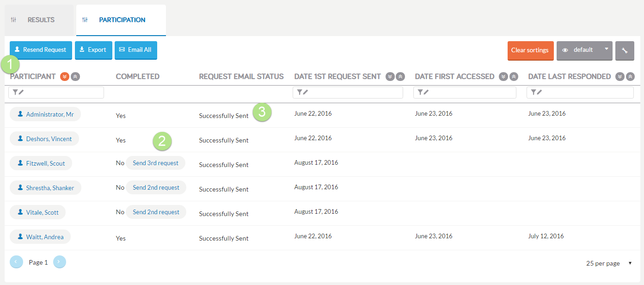Click the Date Last Responded filter field
644x285 pixels.
pos(580,93)
